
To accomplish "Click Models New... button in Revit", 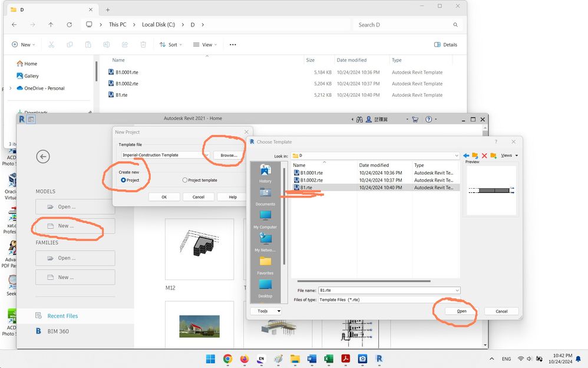I will (x=75, y=226).
